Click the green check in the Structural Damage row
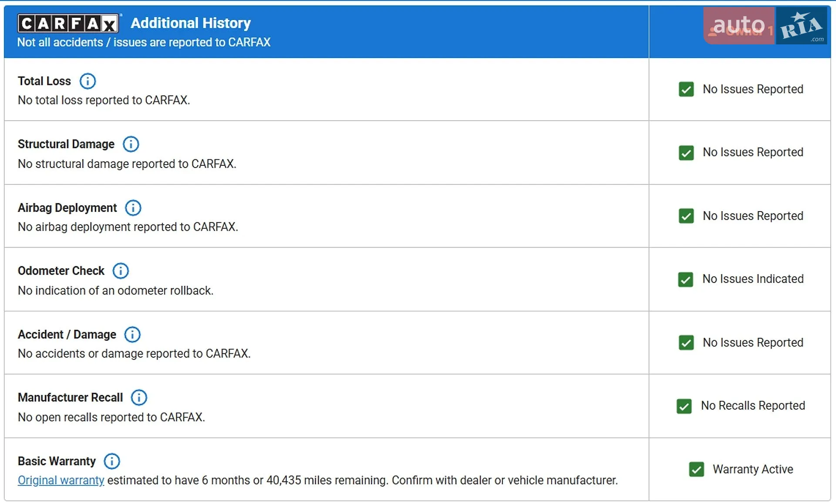Image resolution: width=836 pixels, height=504 pixels. pyautogui.click(x=686, y=153)
